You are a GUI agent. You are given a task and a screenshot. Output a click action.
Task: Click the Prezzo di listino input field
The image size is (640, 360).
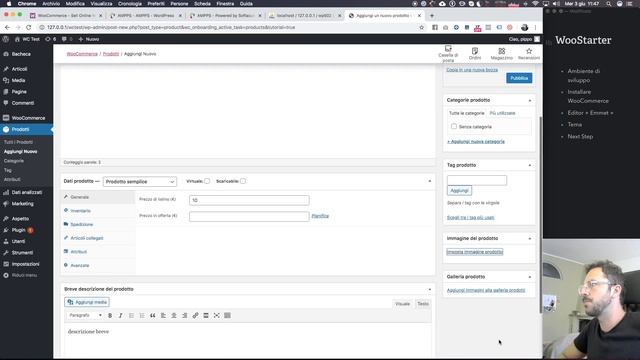tap(249, 200)
